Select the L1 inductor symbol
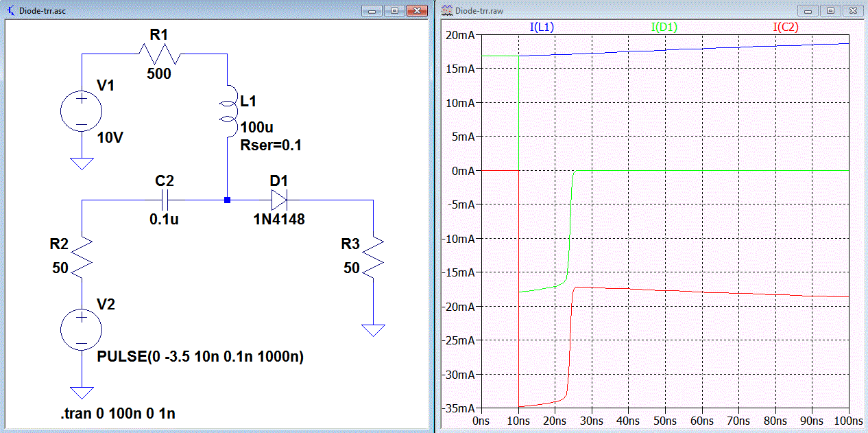Viewport: 868px width, 433px height. pyautogui.click(x=228, y=110)
